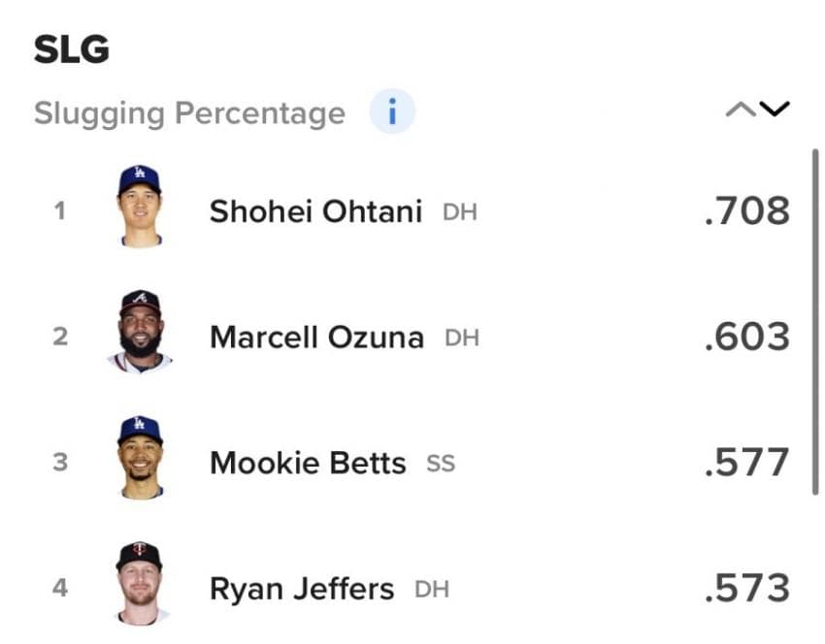Click the SS position label for Betts
Image resolution: width=825 pixels, height=644 pixels.
pyautogui.click(x=441, y=464)
